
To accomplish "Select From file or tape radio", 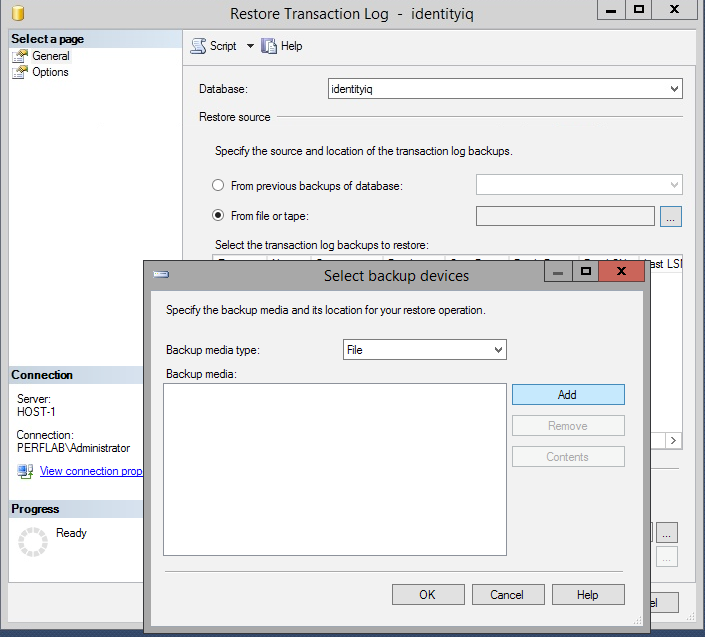I will (x=218, y=215).
